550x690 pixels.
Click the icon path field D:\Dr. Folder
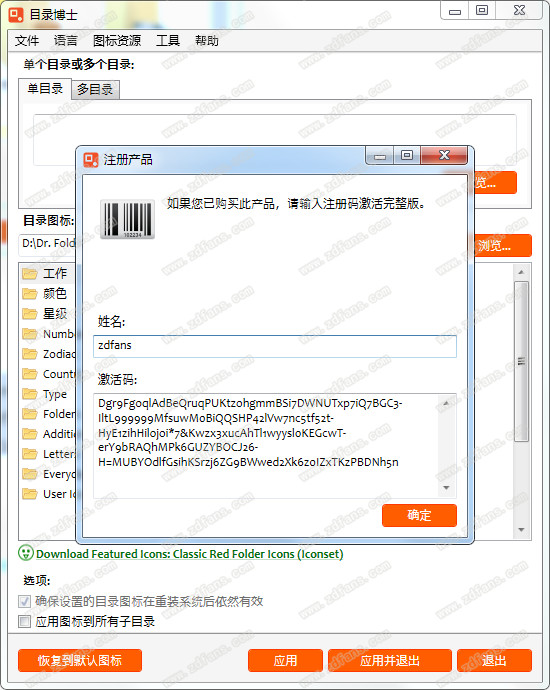(48, 243)
